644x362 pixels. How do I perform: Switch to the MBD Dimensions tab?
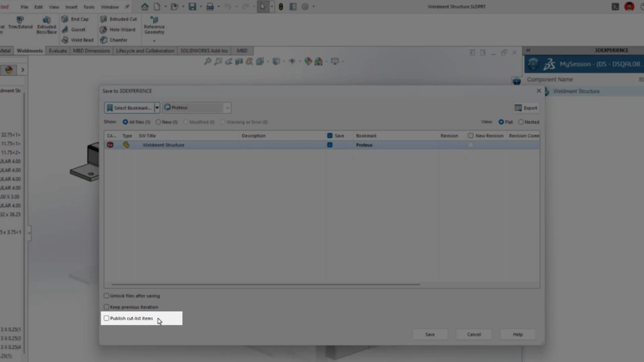91,50
